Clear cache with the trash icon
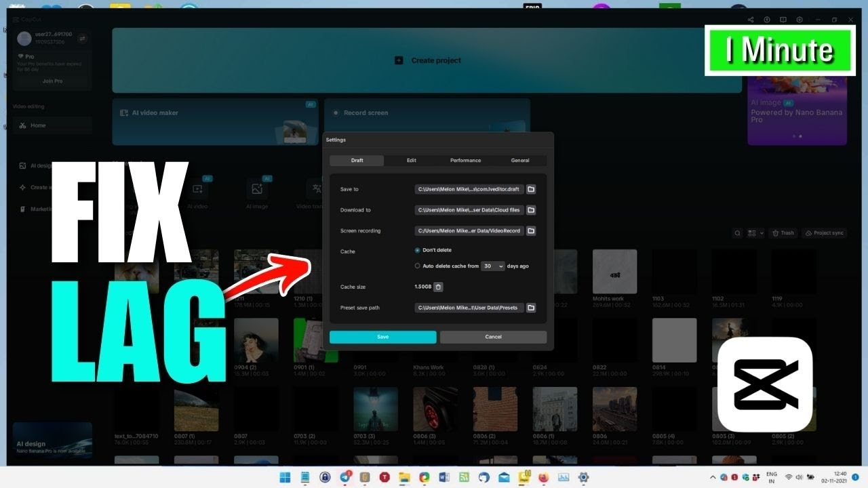This screenshot has height=488, width=868. click(x=438, y=287)
